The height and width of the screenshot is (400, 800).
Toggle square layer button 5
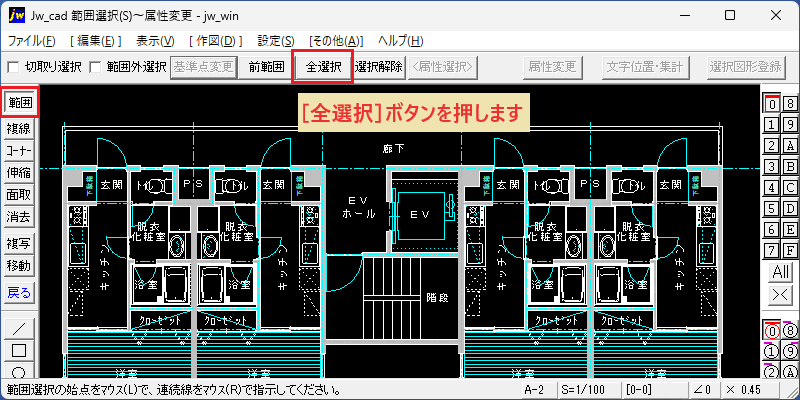pos(772,209)
